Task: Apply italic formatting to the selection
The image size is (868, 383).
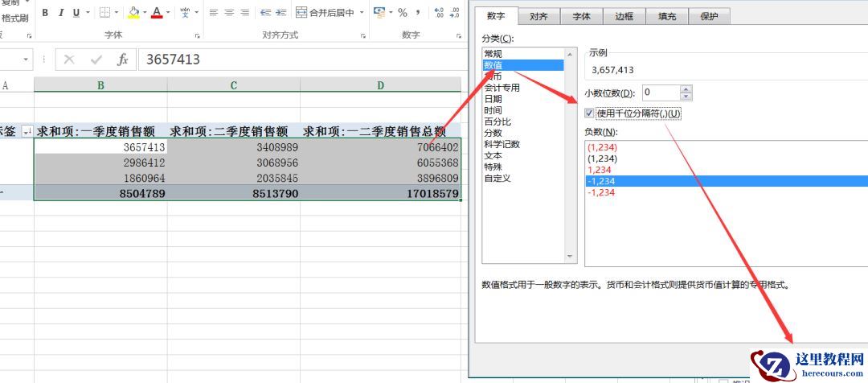Action: [60, 13]
